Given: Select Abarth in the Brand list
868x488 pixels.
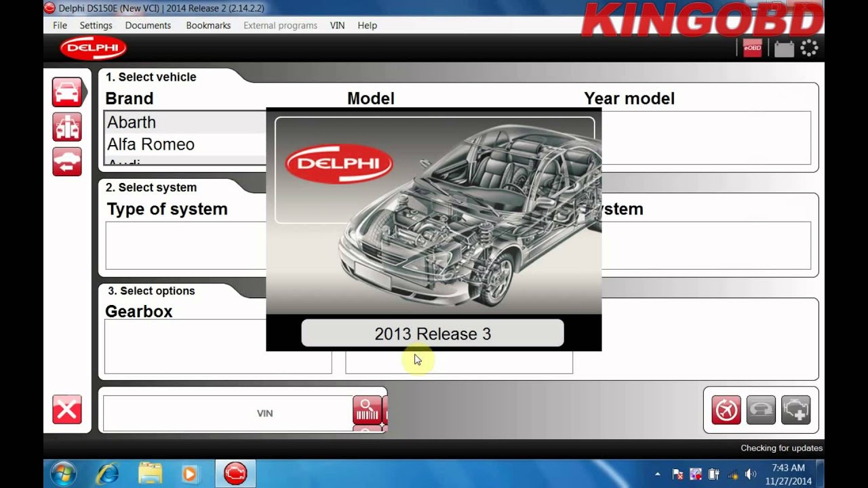Looking at the screenshot, I should click(185, 122).
